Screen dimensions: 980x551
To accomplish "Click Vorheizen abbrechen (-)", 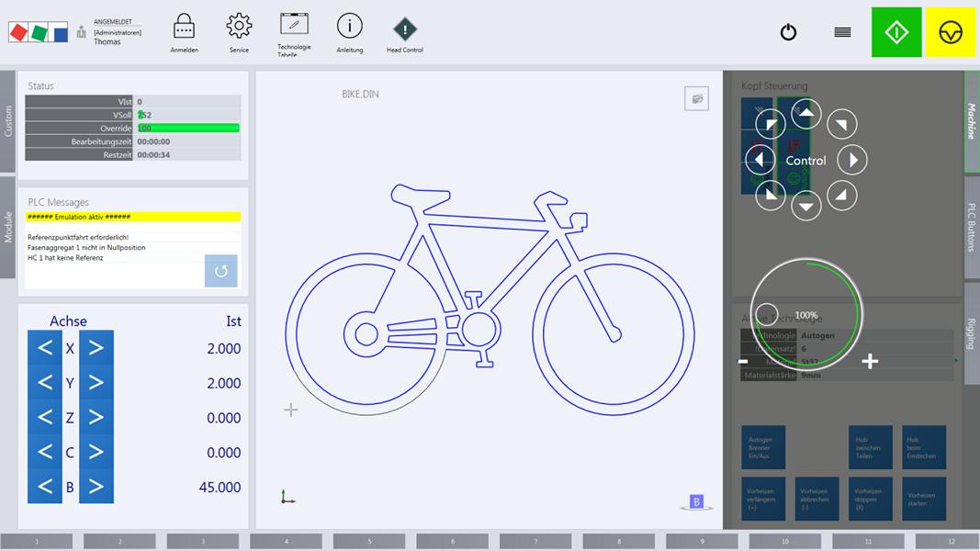I will (817, 500).
